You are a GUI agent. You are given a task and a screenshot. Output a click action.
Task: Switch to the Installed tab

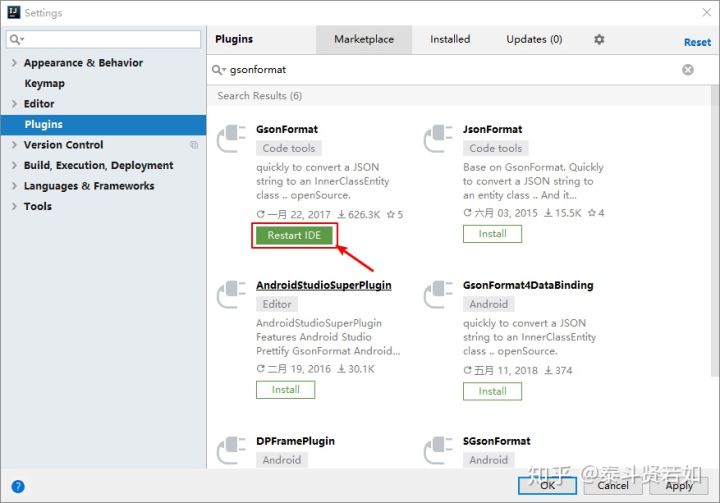450,40
